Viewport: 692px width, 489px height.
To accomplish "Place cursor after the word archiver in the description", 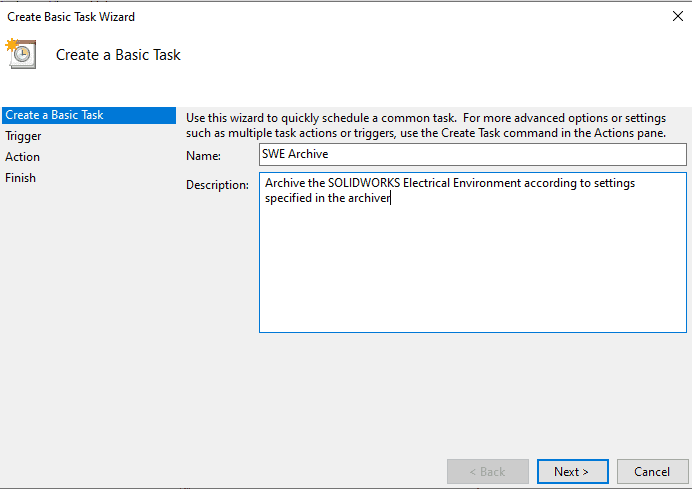I will tap(390, 198).
